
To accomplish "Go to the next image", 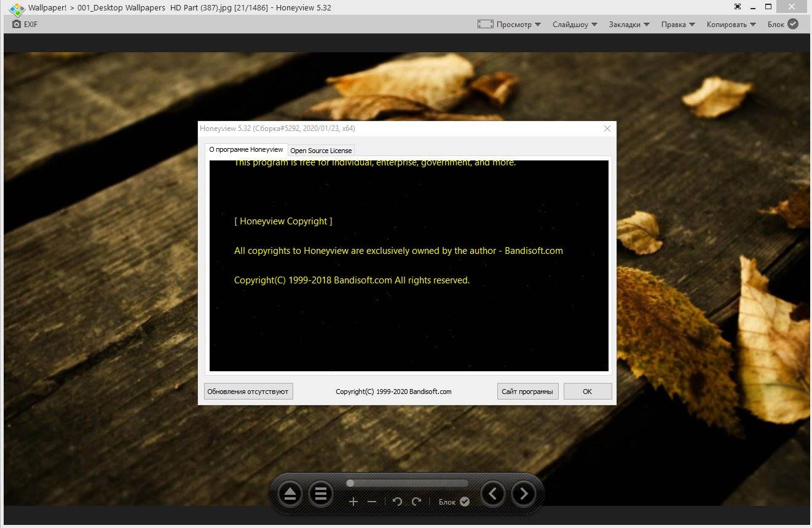I will point(523,494).
